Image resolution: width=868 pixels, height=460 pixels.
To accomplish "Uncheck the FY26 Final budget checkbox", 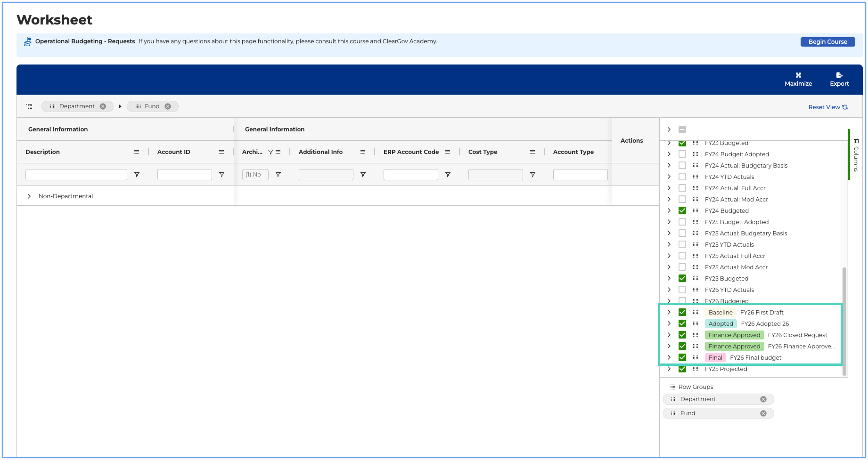I will pyautogui.click(x=682, y=358).
